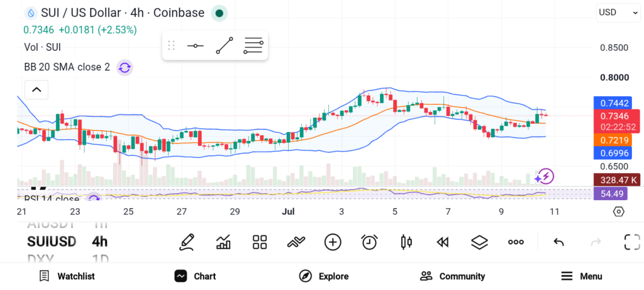Viewport: 644px width, 290px height.
Task: Click the BB indicator refresh icon
Action: pyautogui.click(x=125, y=67)
